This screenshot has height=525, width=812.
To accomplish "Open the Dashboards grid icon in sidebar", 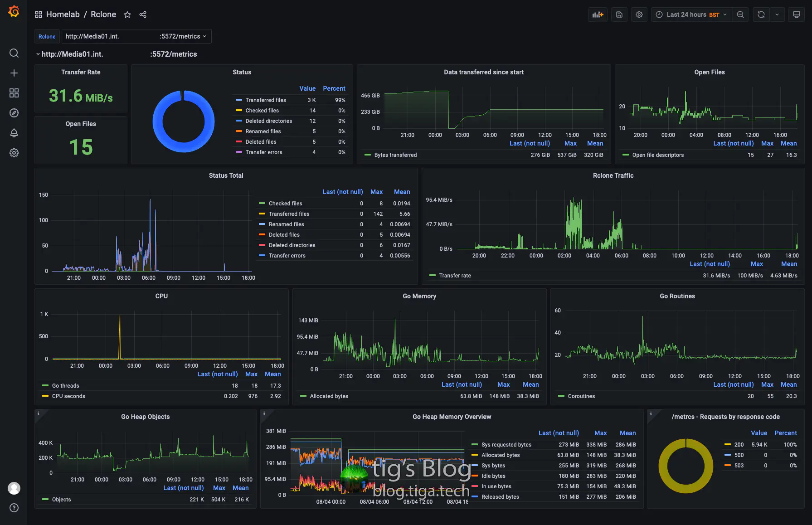I will pyautogui.click(x=14, y=93).
